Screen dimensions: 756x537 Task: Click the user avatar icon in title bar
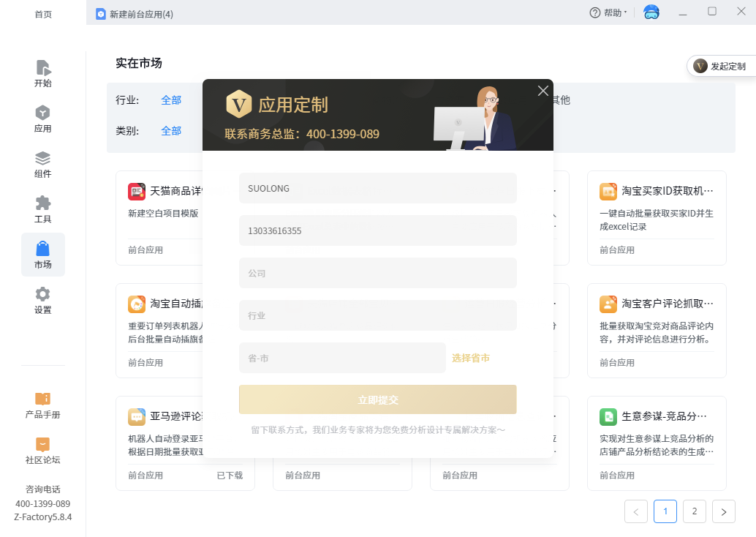(651, 12)
